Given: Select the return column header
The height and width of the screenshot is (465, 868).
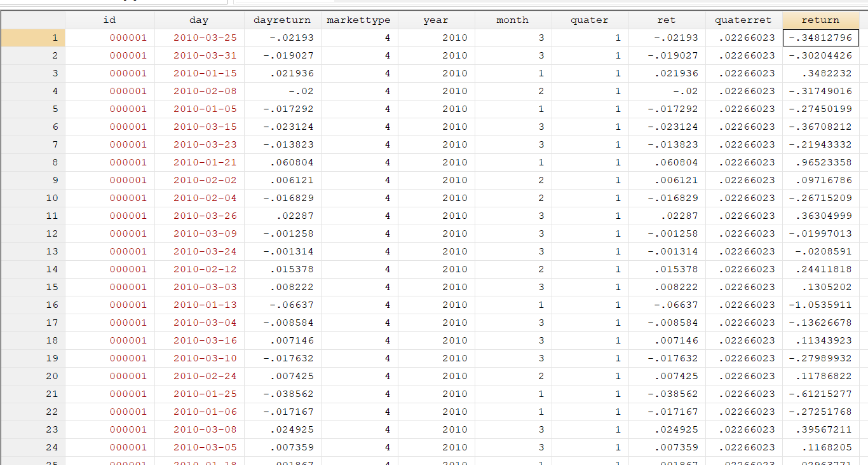Looking at the screenshot, I should (820, 20).
